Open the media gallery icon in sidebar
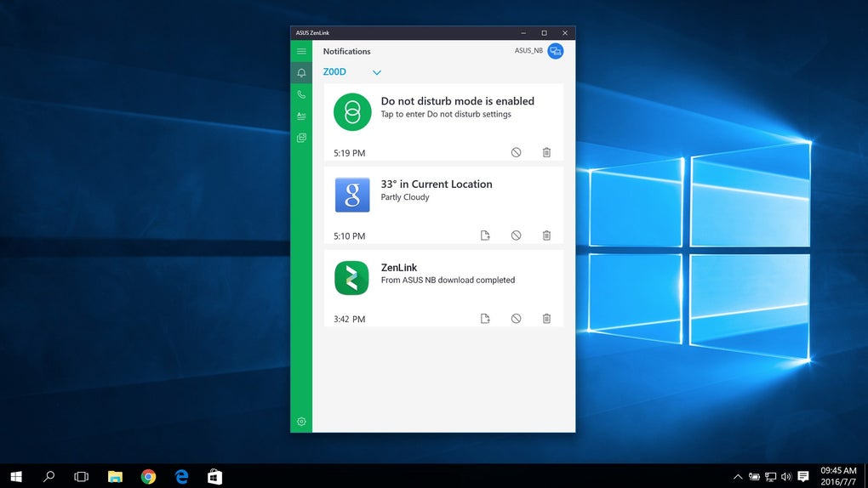868x488 pixels. (301, 138)
